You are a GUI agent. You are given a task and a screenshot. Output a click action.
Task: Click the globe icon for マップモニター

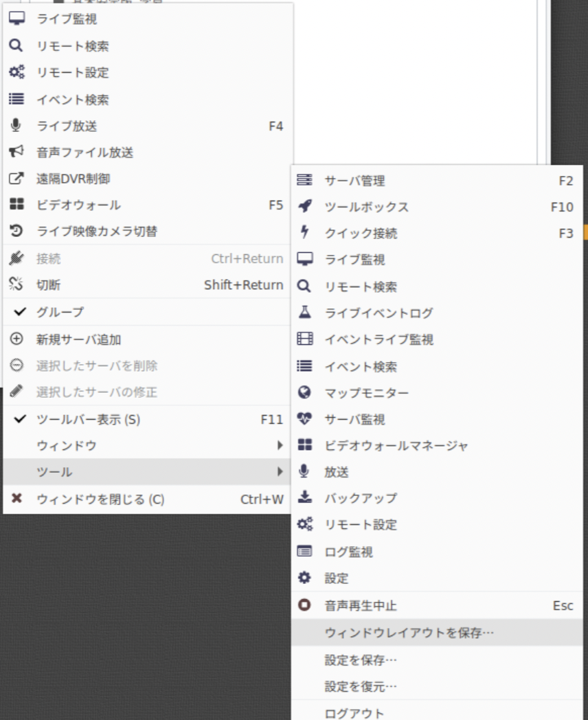pyautogui.click(x=304, y=392)
